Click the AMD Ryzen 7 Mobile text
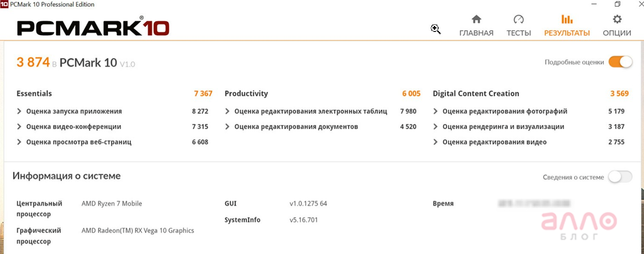The width and height of the screenshot is (644, 254). (112, 204)
